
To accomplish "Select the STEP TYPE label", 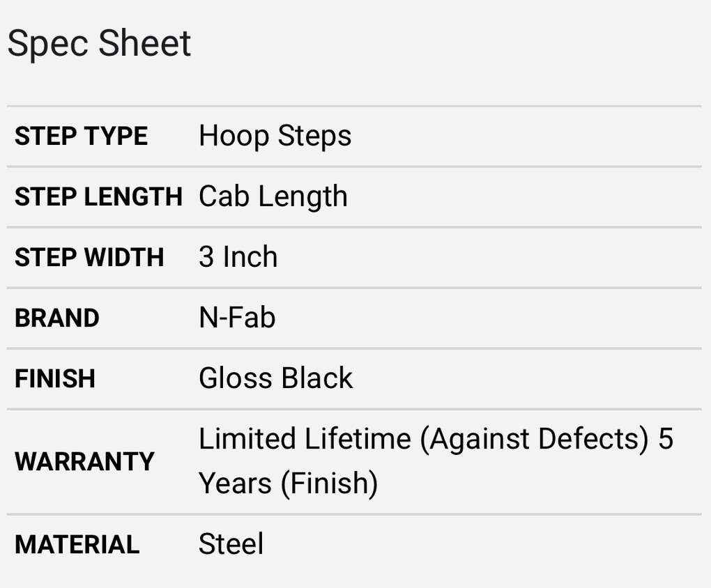I will [x=81, y=137].
